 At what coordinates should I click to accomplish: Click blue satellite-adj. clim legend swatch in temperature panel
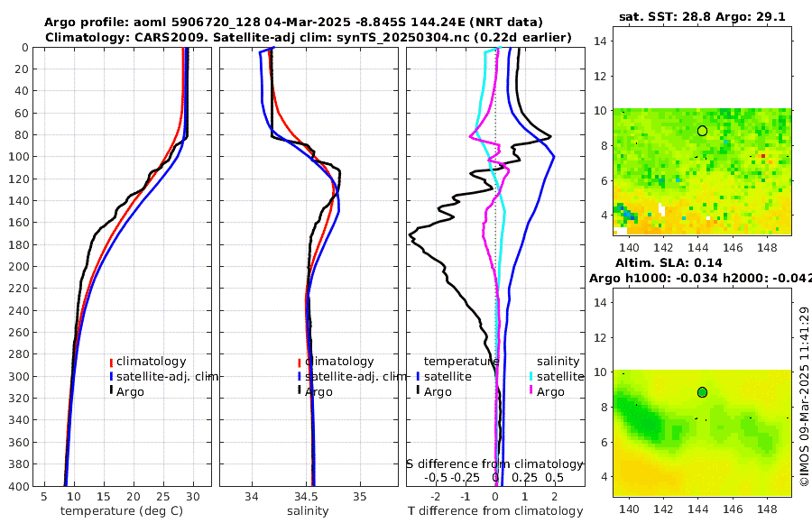tap(111, 377)
